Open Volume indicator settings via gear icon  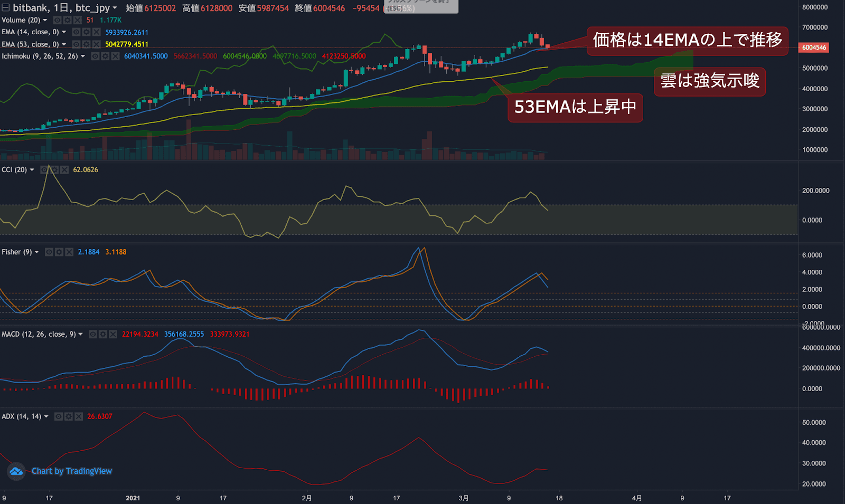(68, 21)
